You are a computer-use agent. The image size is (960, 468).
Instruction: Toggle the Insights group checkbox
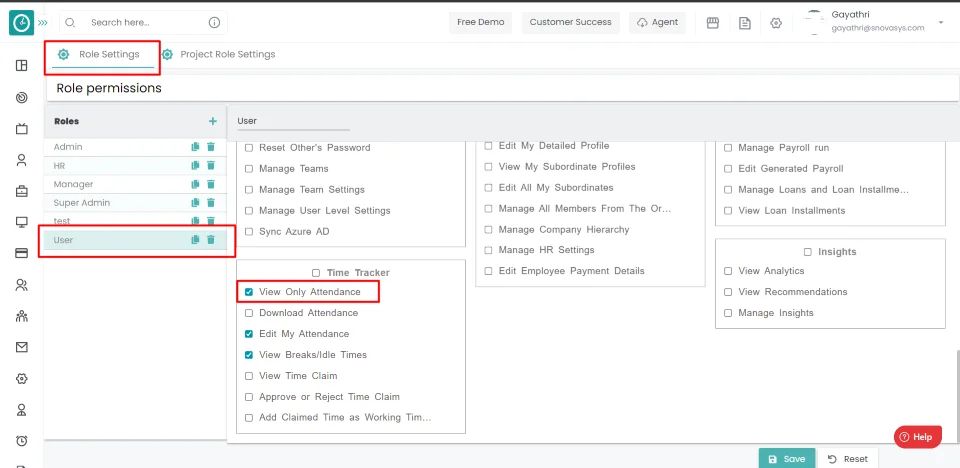(807, 252)
